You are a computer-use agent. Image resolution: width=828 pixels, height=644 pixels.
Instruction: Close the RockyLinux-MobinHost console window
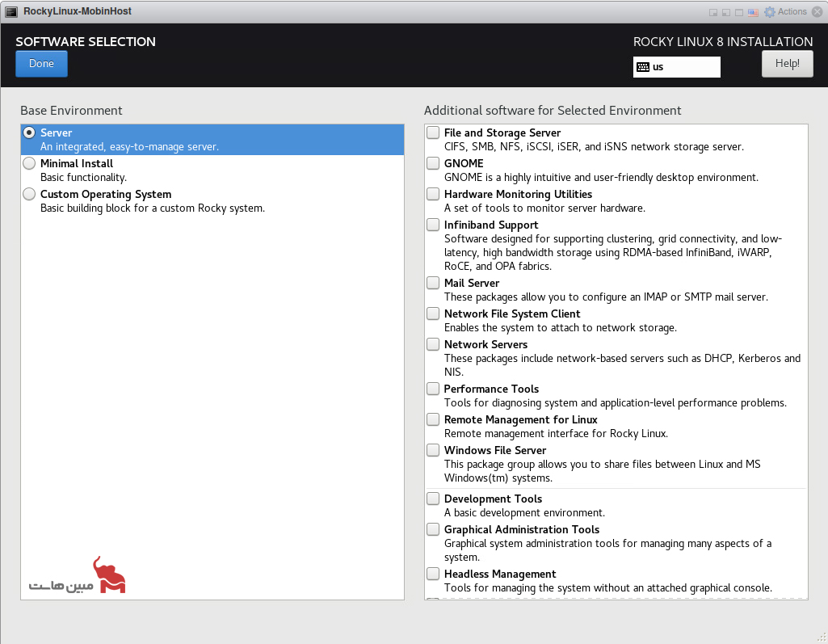click(817, 11)
